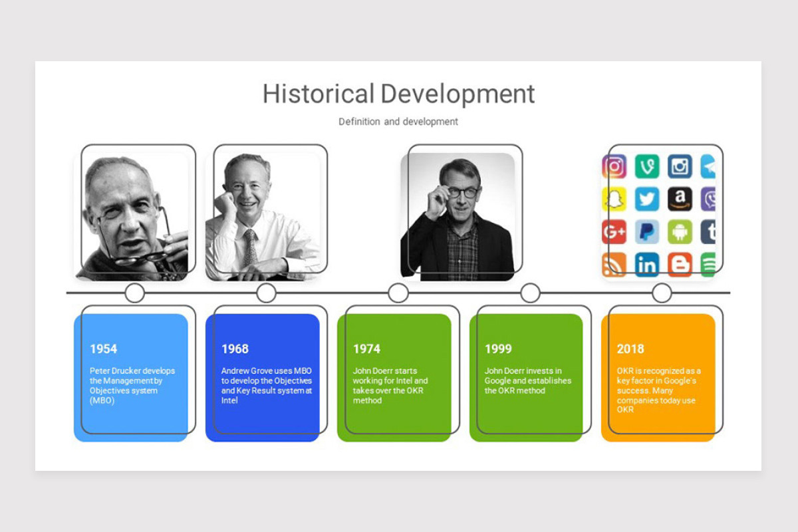The height and width of the screenshot is (532, 798).
Task: Click the "Historical Development" title
Action: coord(398,94)
